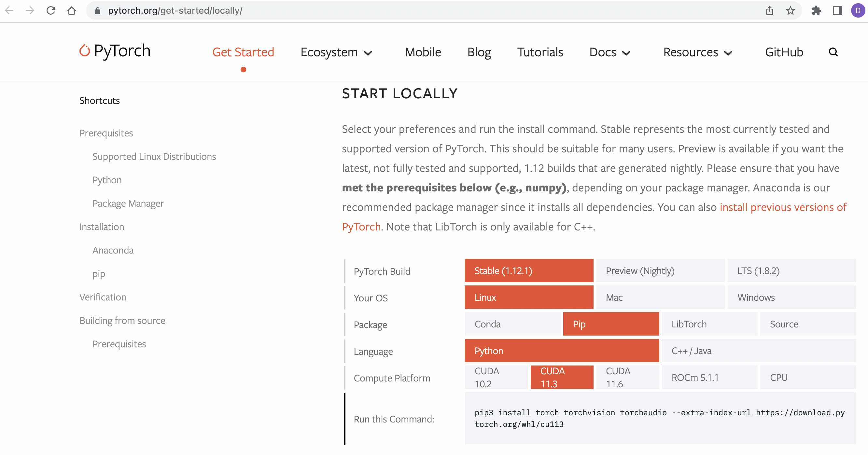Switch to the Get Started tab
The width and height of the screenshot is (868, 455).
243,52
